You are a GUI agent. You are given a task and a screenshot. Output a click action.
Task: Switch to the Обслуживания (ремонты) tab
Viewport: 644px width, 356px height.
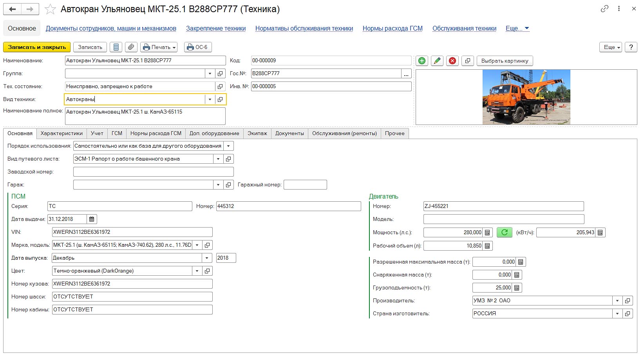[344, 134]
